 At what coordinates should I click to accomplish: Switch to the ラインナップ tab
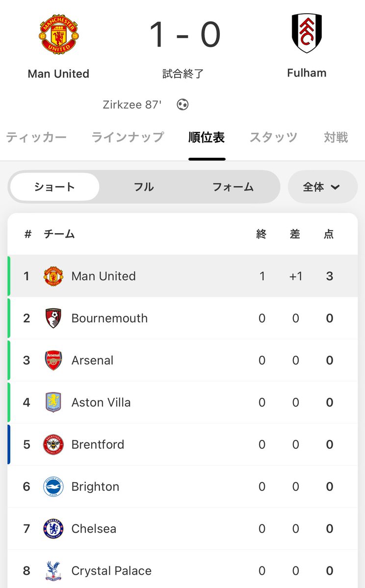click(128, 137)
